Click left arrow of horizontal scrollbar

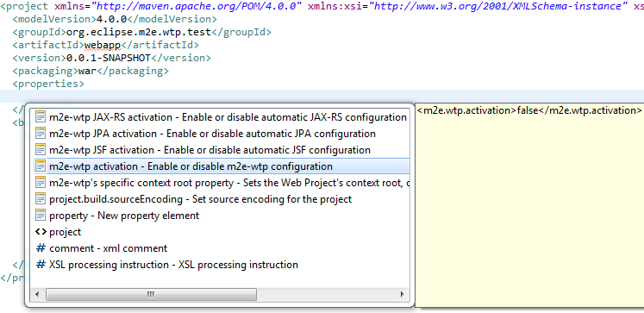click(37, 294)
